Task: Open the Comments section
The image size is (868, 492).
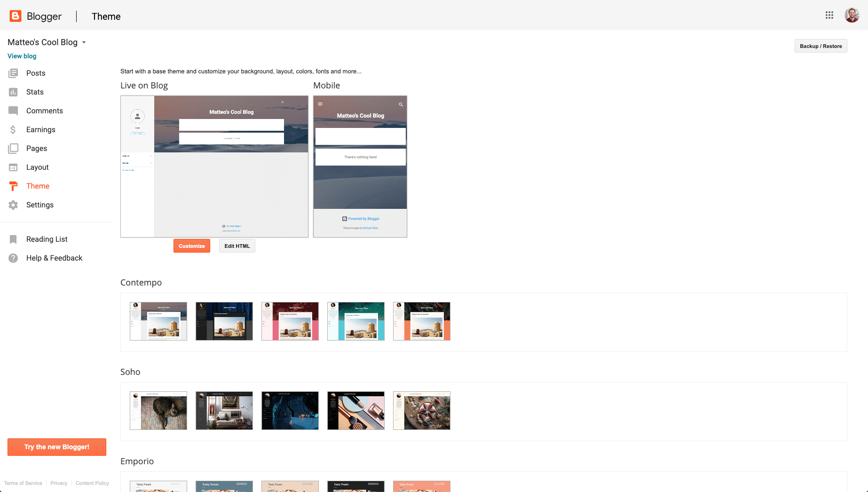Action: pos(45,111)
